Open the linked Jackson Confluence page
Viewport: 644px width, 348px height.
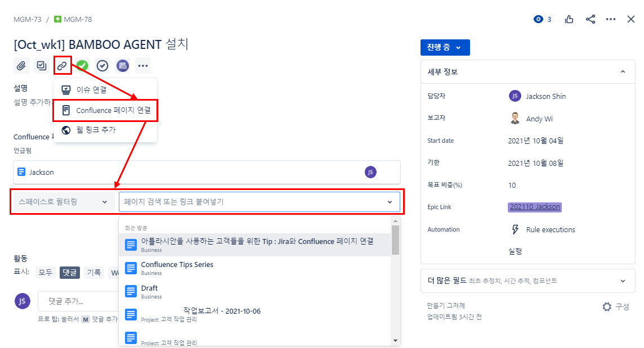pos(42,173)
